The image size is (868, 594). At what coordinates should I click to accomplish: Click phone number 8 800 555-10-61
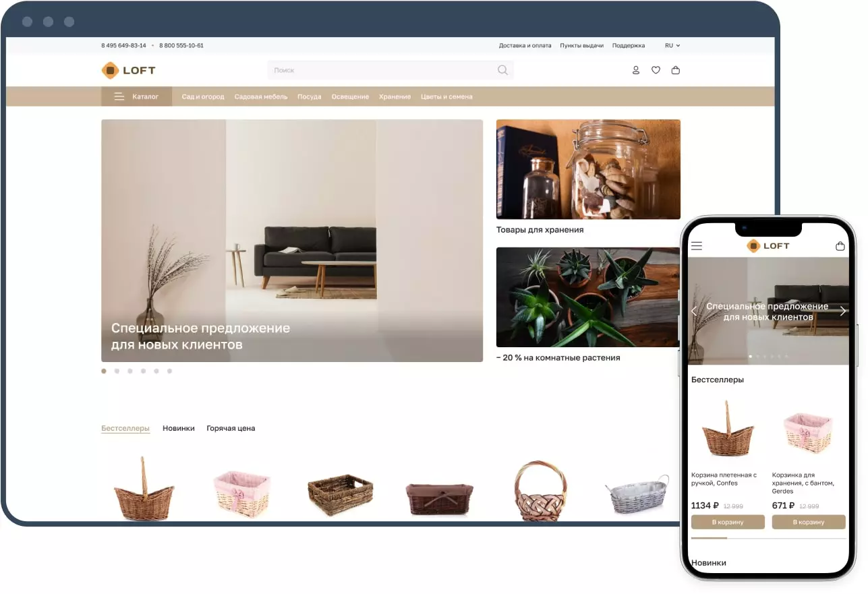click(181, 46)
